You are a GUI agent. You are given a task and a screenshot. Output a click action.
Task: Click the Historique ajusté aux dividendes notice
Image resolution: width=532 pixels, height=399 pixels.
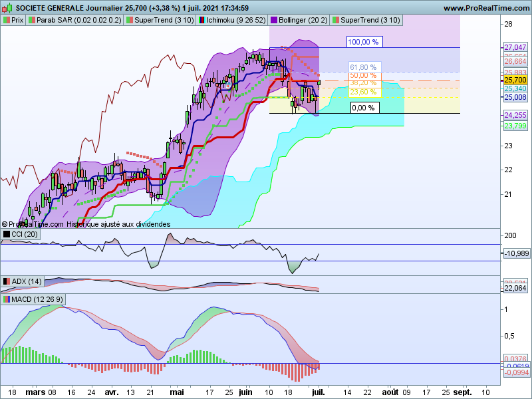(x=118, y=224)
